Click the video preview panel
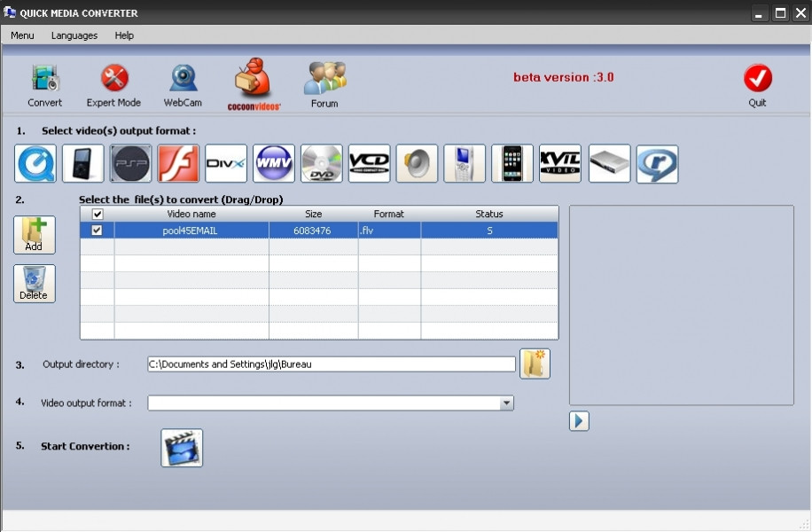The height and width of the screenshot is (532, 812). pyautogui.click(x=682, y=305)
